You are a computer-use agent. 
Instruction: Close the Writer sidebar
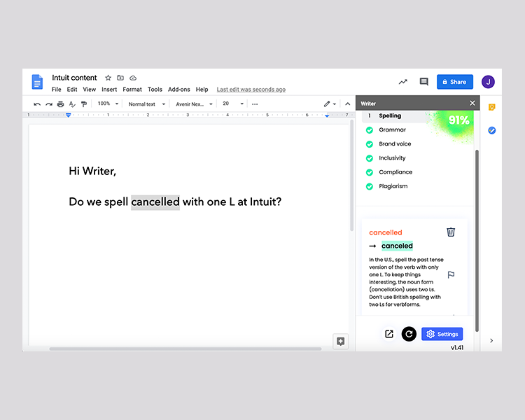tap(472, 103)
